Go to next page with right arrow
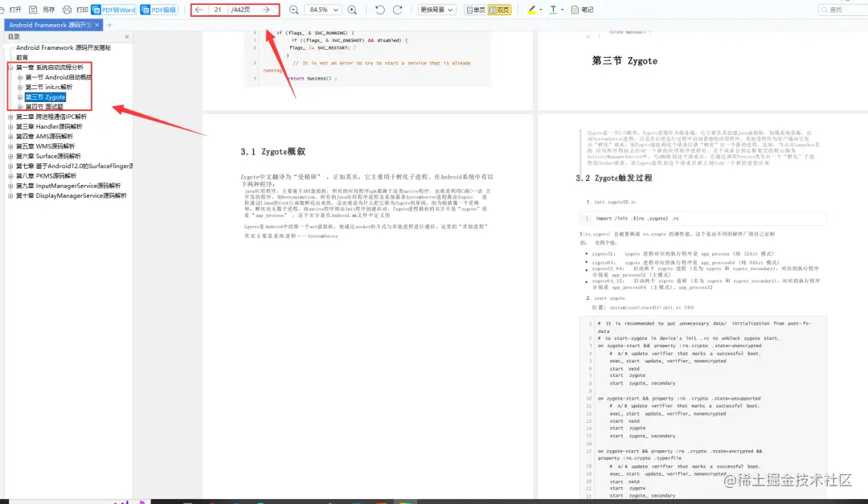Screen dimensions: 868x504 pos(267,10)
